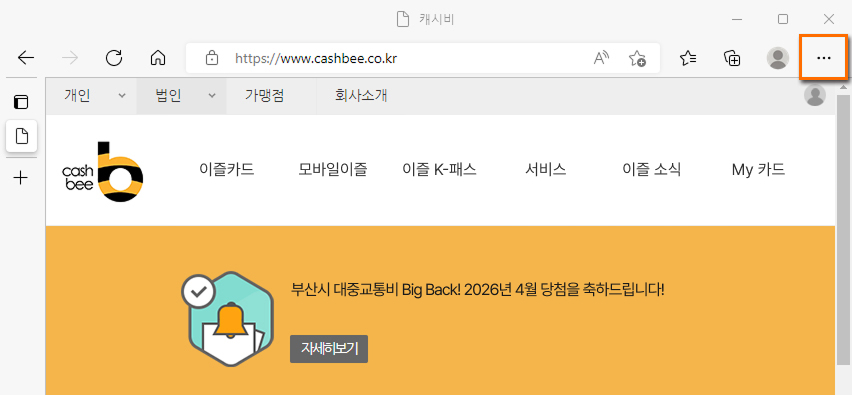Open the browser home page icon
This screenshot has width=852, height=395.
(x=158, y=58)
